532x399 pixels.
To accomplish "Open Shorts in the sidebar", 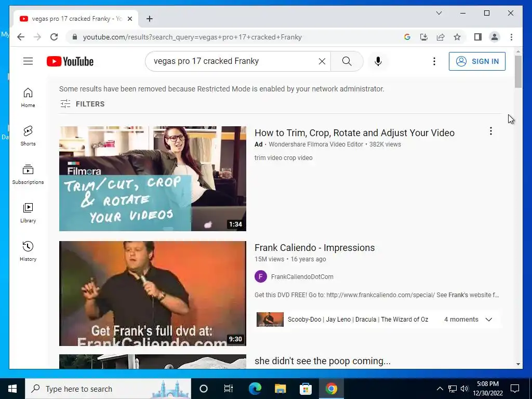I will (x=28, y=136).
